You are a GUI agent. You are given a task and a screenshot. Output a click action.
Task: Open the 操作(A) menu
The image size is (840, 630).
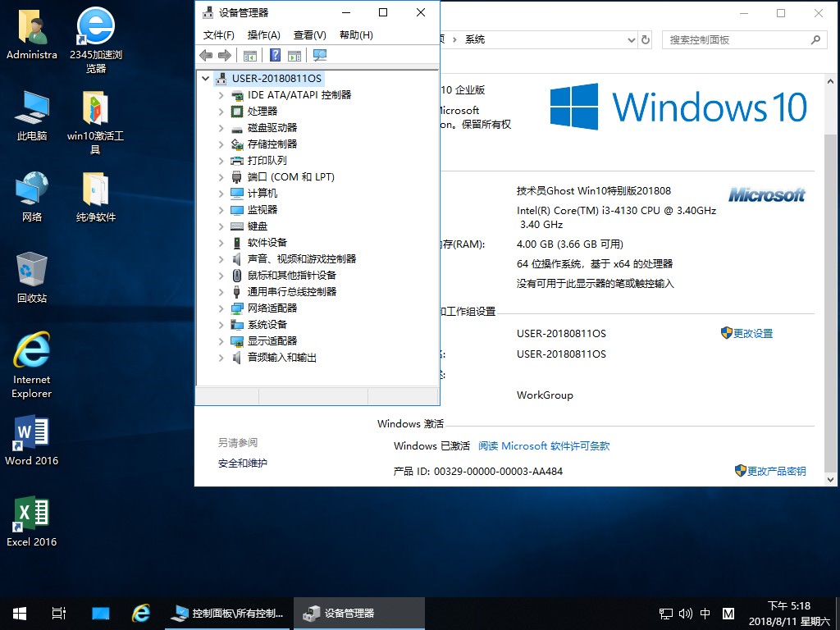tap(263, 35)
